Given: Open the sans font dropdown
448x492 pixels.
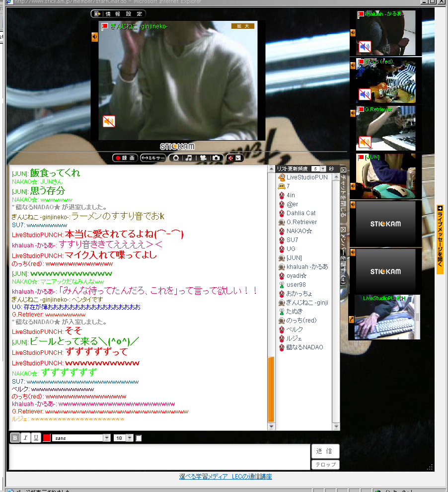Looking at the screenshot, I should pyautogui.click(x=107, y=438).
